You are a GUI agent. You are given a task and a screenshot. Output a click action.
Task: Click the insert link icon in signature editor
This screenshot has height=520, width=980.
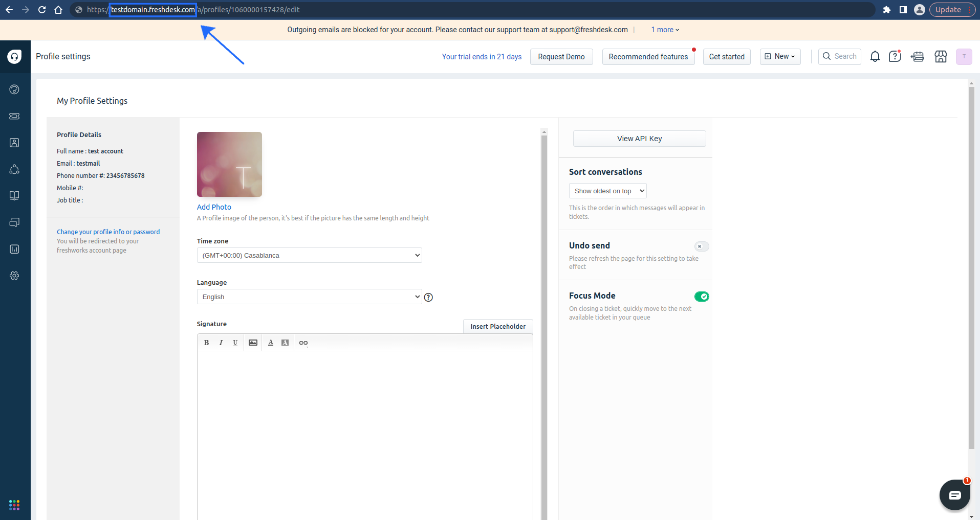coord(303,343)
